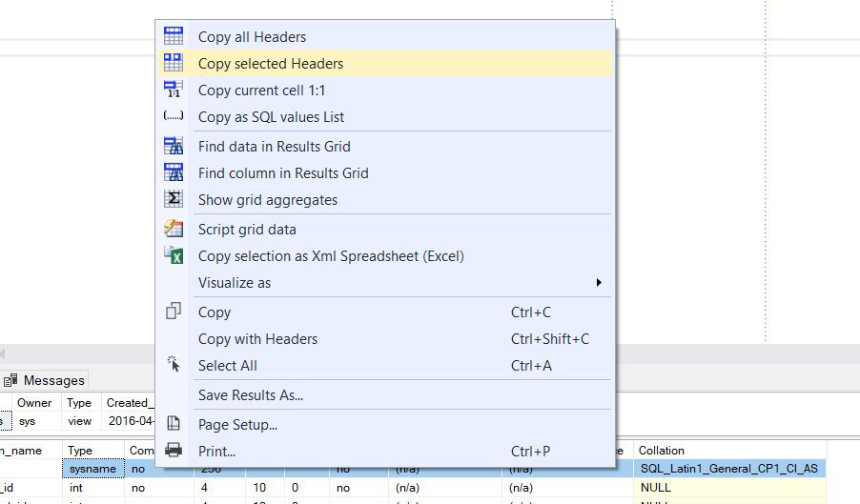Click the Collation column header
The height and width of the screenshot is (504, 860).
click(x=662, y=451)
